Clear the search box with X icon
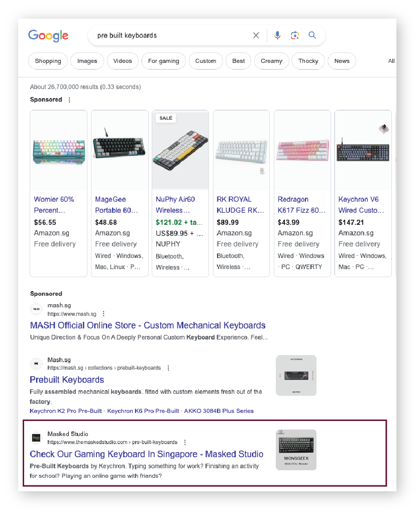420x515 pixels. point(256,35)
